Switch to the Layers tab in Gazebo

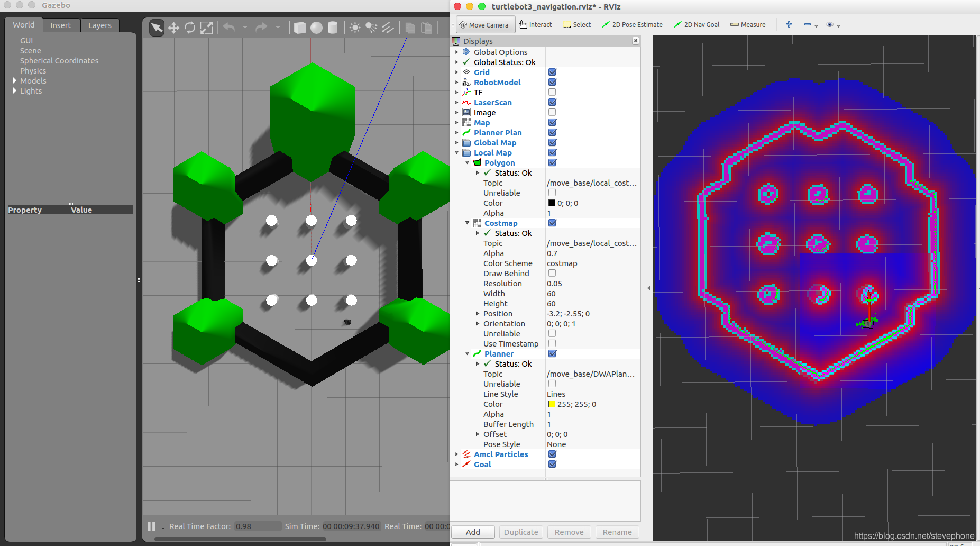click(x=100, y=25)
